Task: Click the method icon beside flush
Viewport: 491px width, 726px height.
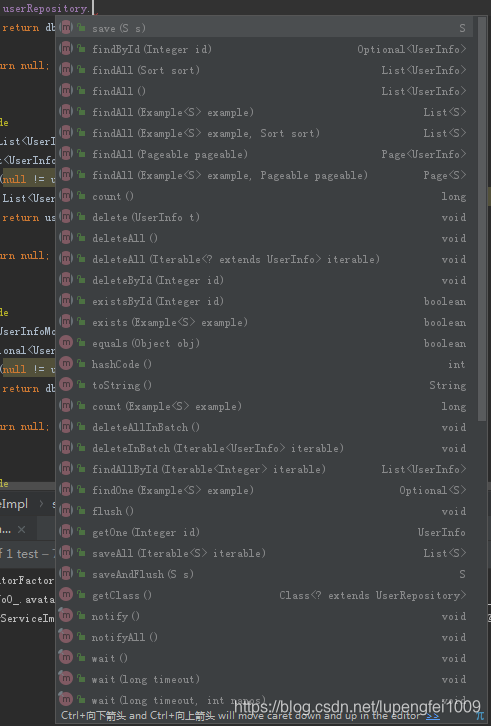Action: 66,510
